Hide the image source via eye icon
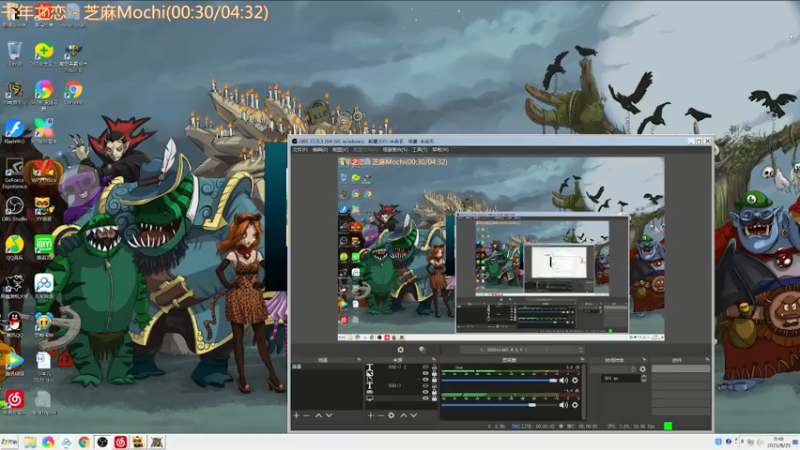The image size is (800, 450). 426,373
